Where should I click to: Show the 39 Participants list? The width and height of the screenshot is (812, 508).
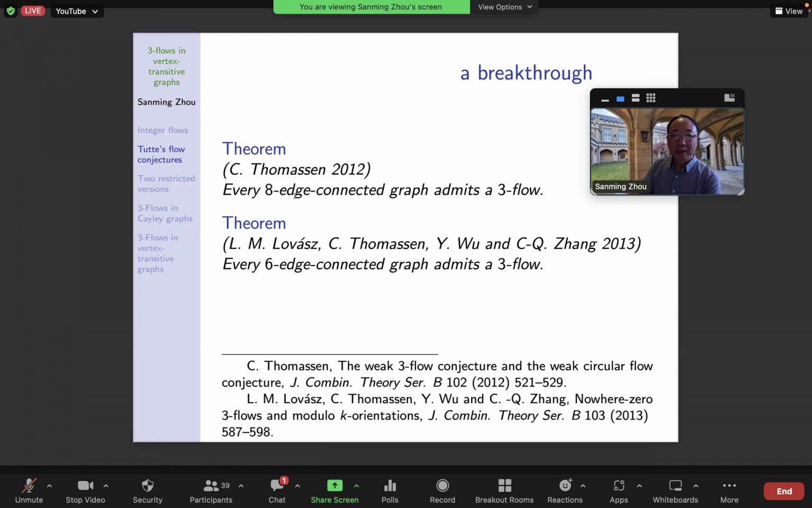click(x=211, y=491)
